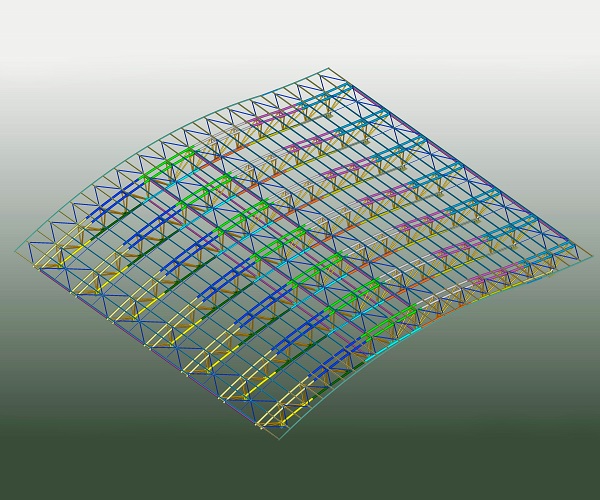Click empty white background in top-left corner
This screenshot has height=500, width=600.
point(40,30)
